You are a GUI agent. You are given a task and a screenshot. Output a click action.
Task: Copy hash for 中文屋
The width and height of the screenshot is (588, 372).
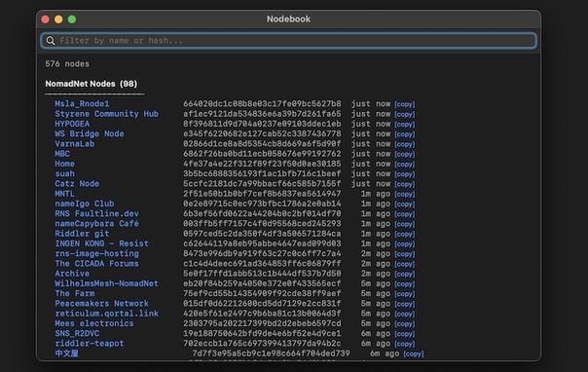pos(414,354)
